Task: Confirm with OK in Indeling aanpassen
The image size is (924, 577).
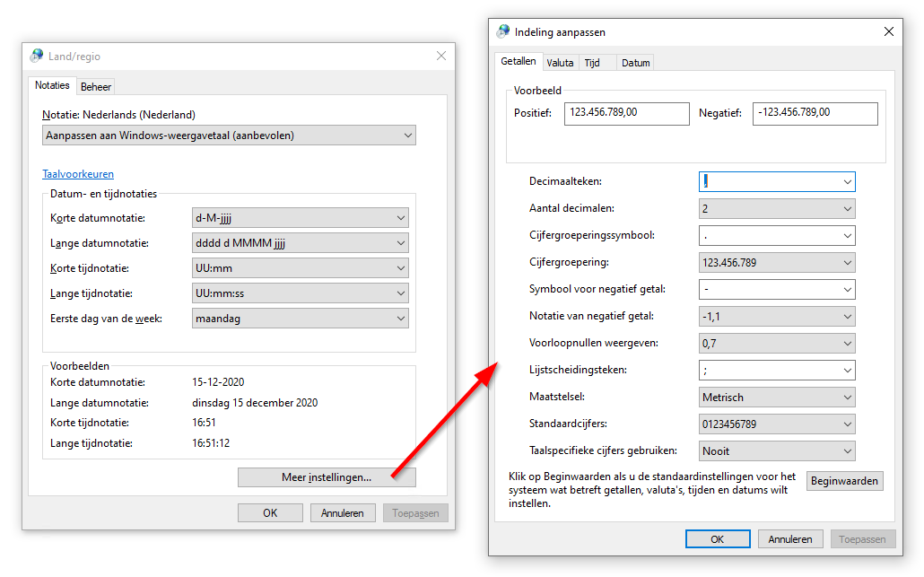Action: pos(717,539)
